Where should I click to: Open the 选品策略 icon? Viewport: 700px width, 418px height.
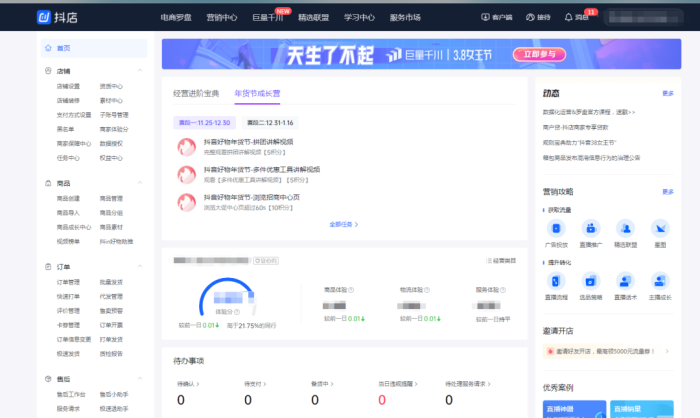coord(591,281)
